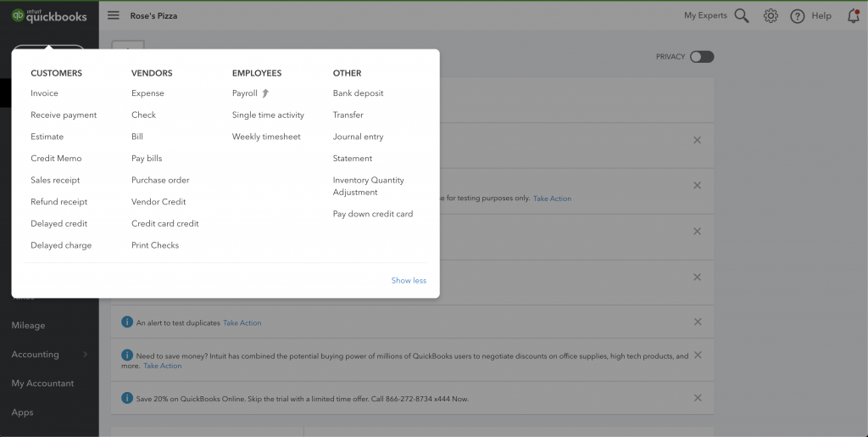Click the Show less link
This screenshot has height=437, width=868.
(409, 280)
